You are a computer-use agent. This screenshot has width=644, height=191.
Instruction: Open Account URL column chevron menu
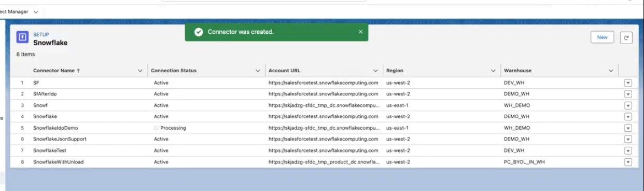click(x=375, y=71)
